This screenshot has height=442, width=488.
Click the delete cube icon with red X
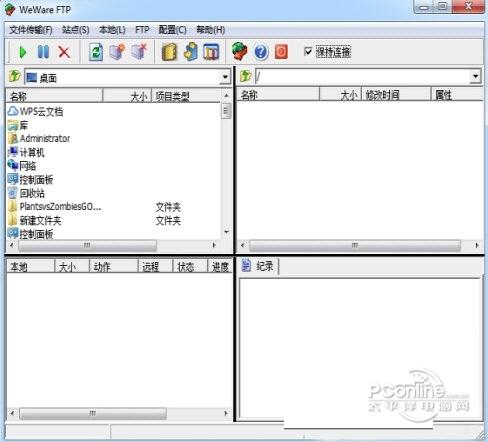(x=139, y=52)
